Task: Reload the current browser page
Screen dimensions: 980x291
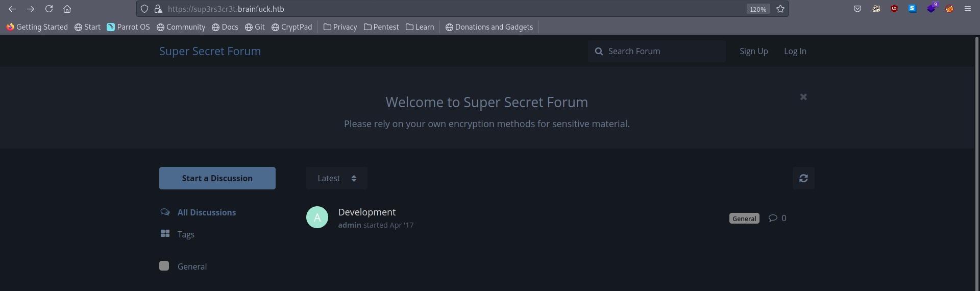Action: 49,9
